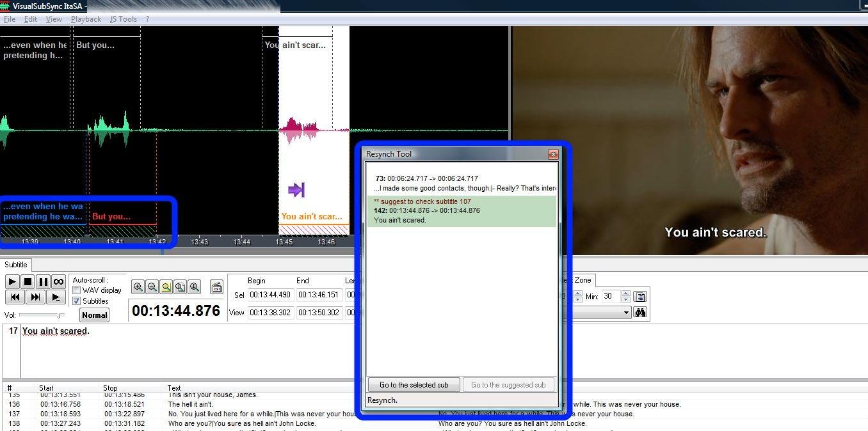
Task: Click the Sel Begin time field
Action: point(270,295)
